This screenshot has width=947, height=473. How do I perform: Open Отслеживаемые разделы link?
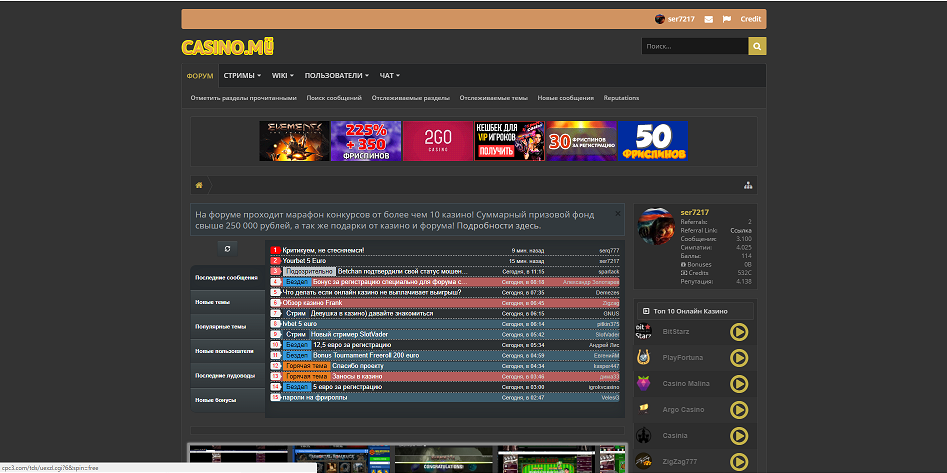pyautogui.click(x=411, y=98)
